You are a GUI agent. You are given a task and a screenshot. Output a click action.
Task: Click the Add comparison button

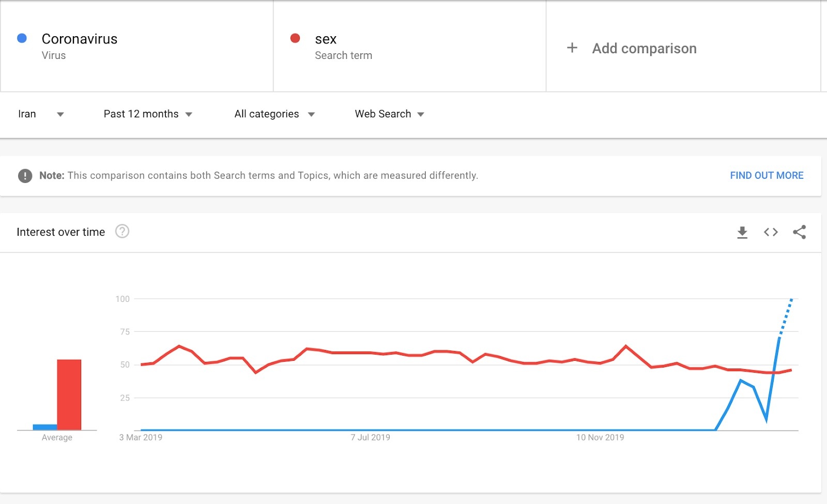click(644, 49)
